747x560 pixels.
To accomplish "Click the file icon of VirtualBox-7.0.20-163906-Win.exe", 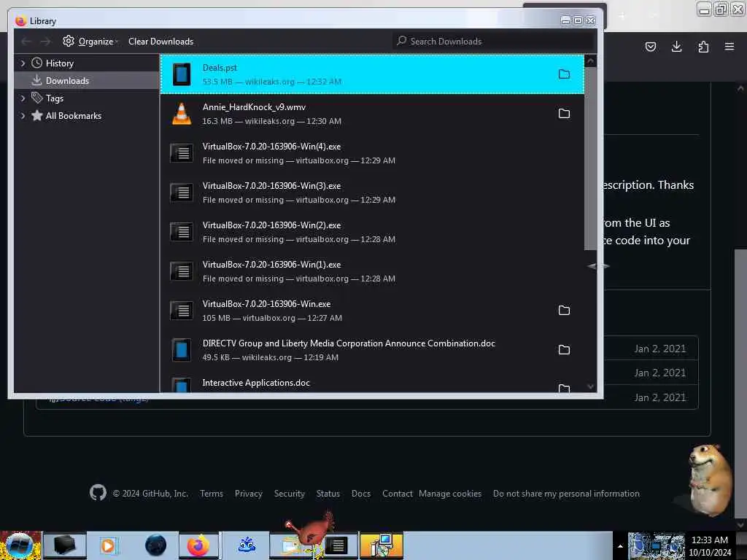I will [x=182, y=311].
